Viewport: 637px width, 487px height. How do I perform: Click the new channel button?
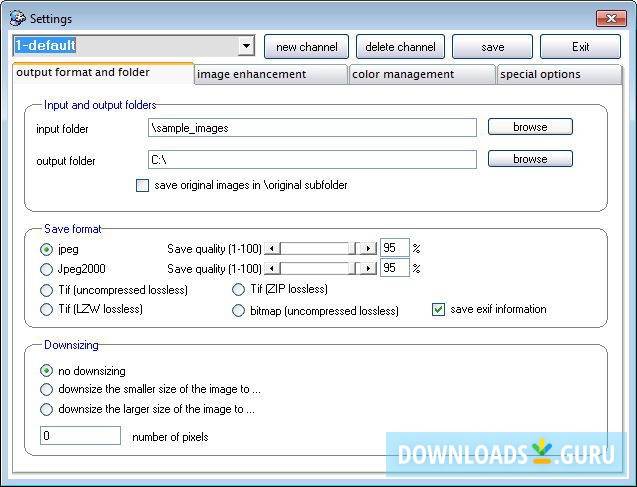[306, 47]
